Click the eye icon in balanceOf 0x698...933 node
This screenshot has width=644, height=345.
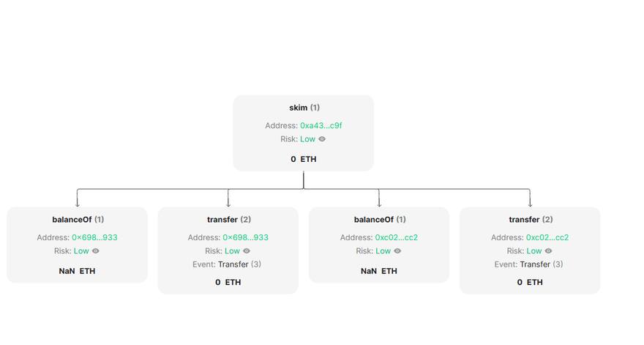point(96,251)
